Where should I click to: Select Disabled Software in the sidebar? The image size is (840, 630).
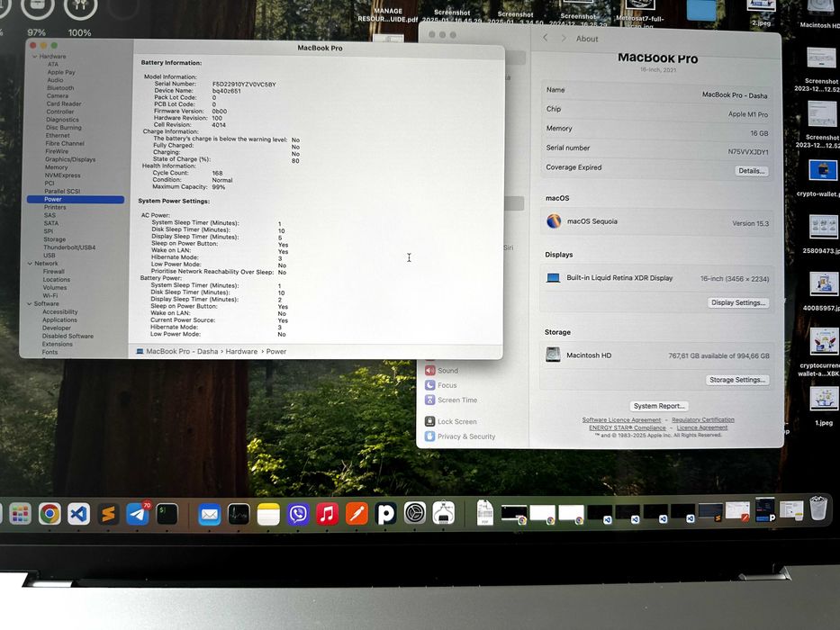point(68,336)
